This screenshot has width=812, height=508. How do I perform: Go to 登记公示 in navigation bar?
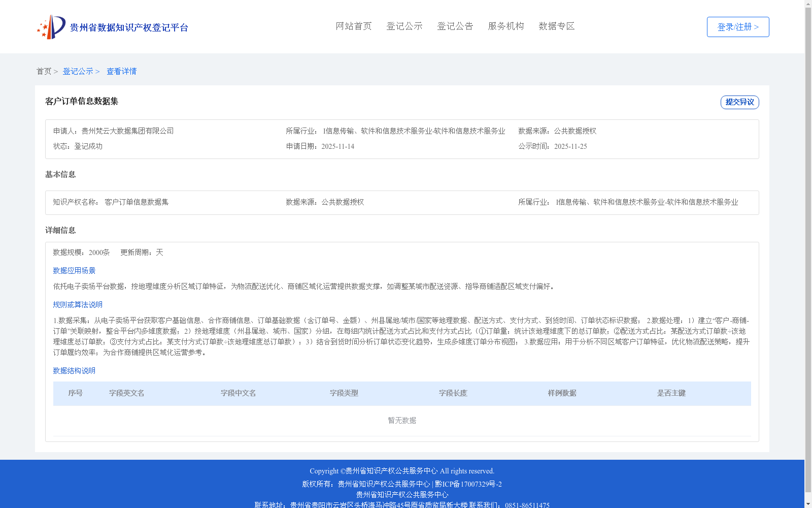pyautogui.click(x=404, y=26)
